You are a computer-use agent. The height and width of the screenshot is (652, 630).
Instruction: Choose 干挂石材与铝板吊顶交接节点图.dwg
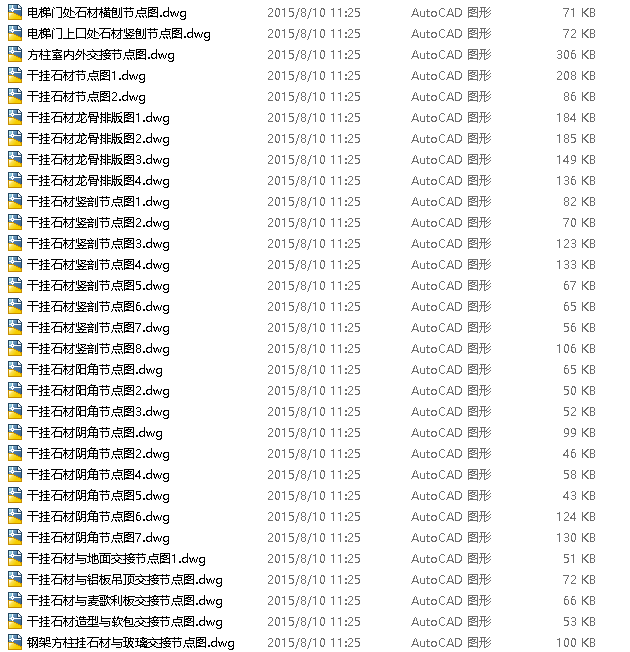tap(124, 580)
